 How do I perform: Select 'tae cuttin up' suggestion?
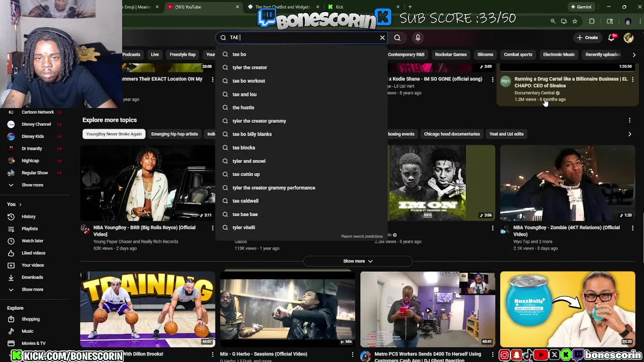click(301, 174)
